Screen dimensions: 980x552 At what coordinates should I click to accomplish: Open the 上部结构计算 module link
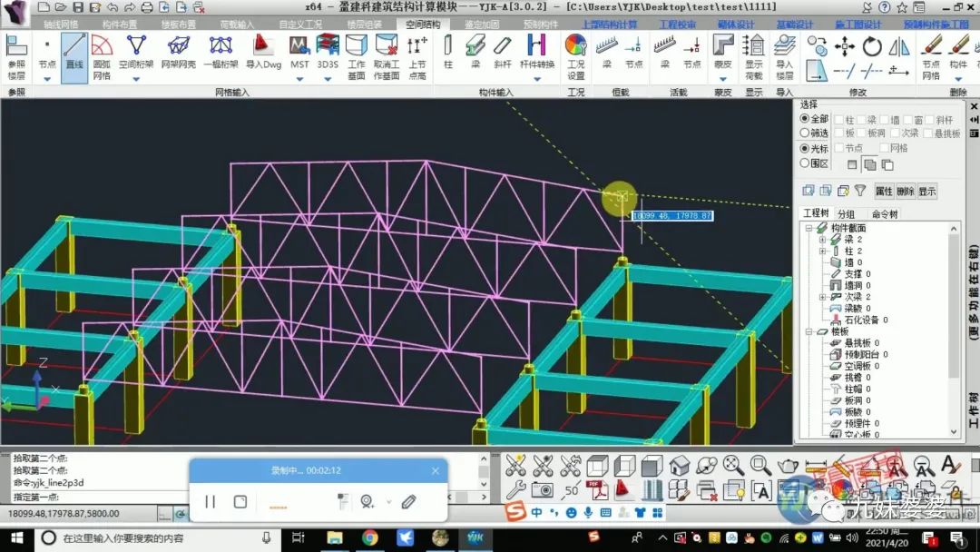coord(610,25)
